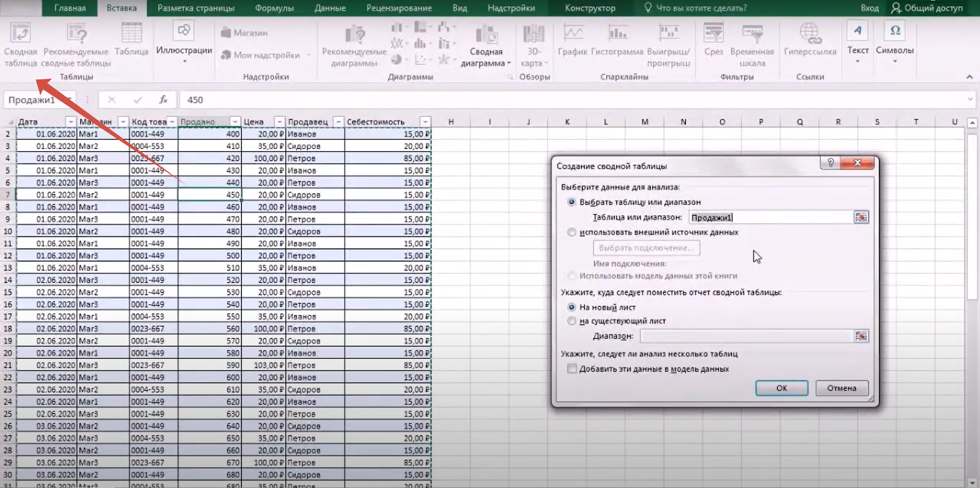Insert a Выигрыш/проигрыш sparkline

pos(668,45)
